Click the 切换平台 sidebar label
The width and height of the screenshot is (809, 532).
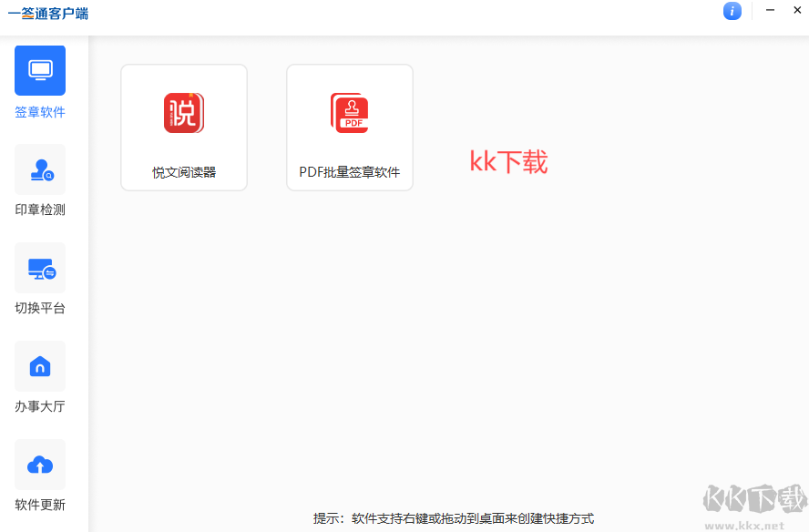pos(40,308)
